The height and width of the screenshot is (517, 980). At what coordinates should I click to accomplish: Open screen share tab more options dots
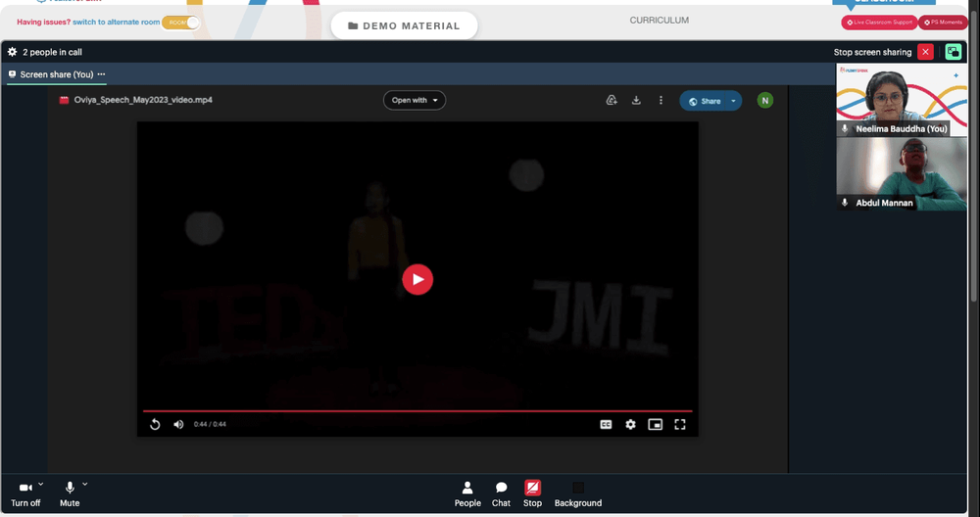[x=101, y=74]
